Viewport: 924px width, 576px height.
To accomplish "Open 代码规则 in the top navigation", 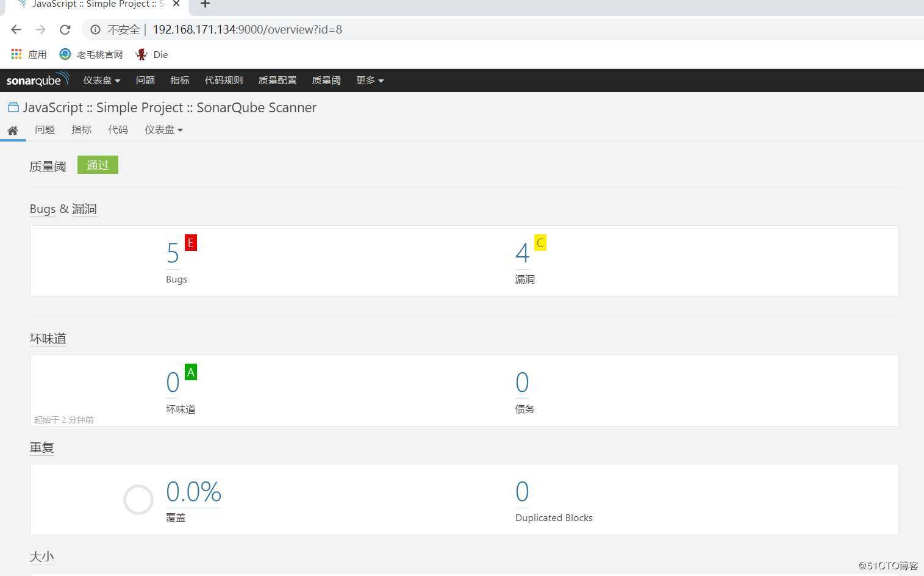I will point(224,81).
